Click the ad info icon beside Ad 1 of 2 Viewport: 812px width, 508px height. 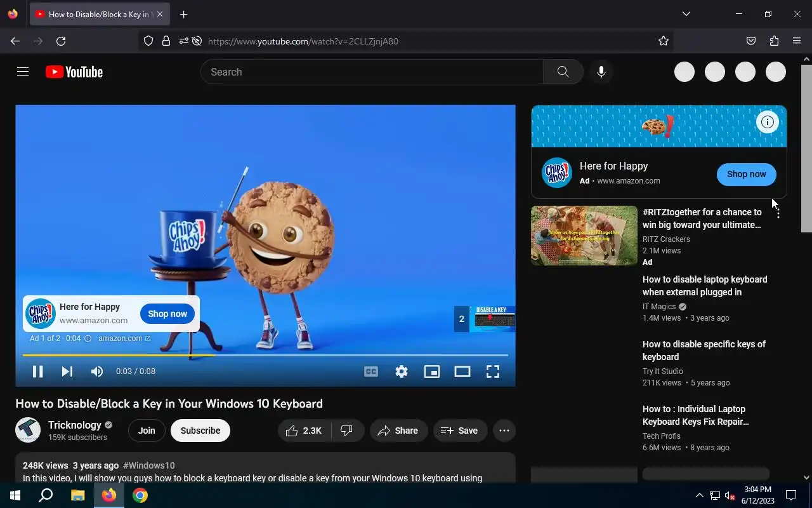point(88,338)
